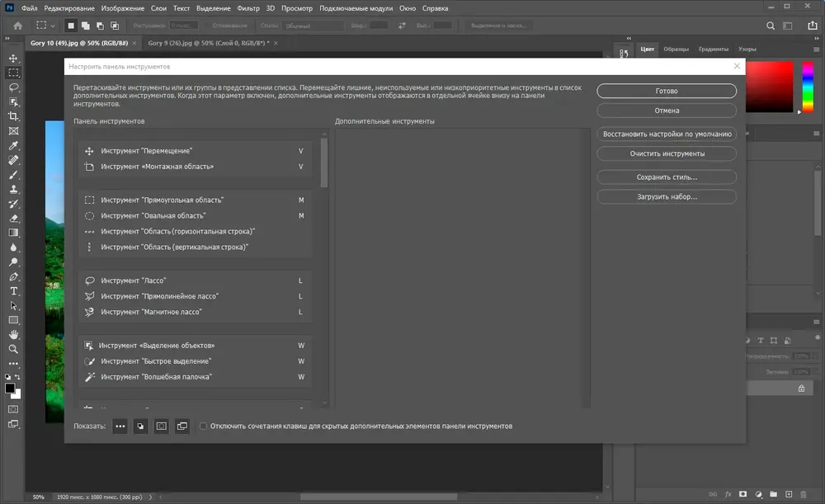Select the Crop tool in the toolbar
The height and width of the screenshot is (504, 825).
coord(14,116)
